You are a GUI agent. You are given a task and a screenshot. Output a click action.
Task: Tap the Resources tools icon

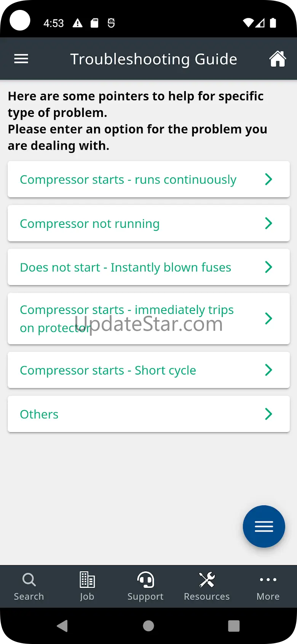tap(207, 580)
